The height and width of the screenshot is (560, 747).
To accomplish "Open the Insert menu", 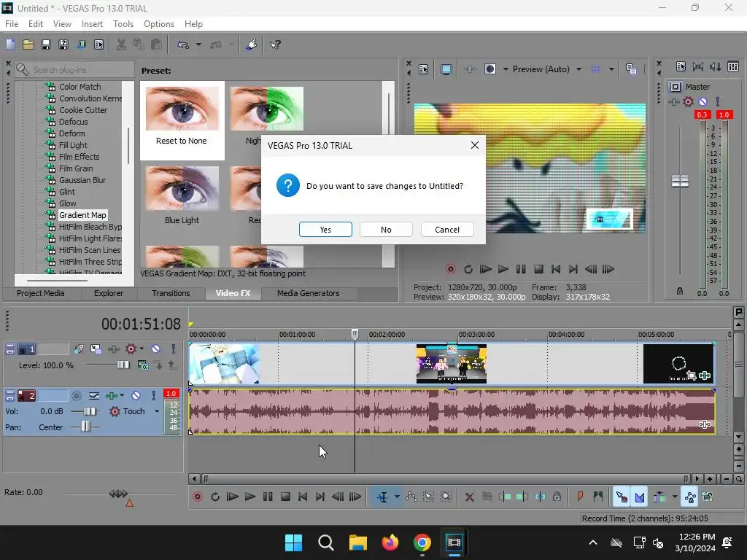I will tap(92, 24).
